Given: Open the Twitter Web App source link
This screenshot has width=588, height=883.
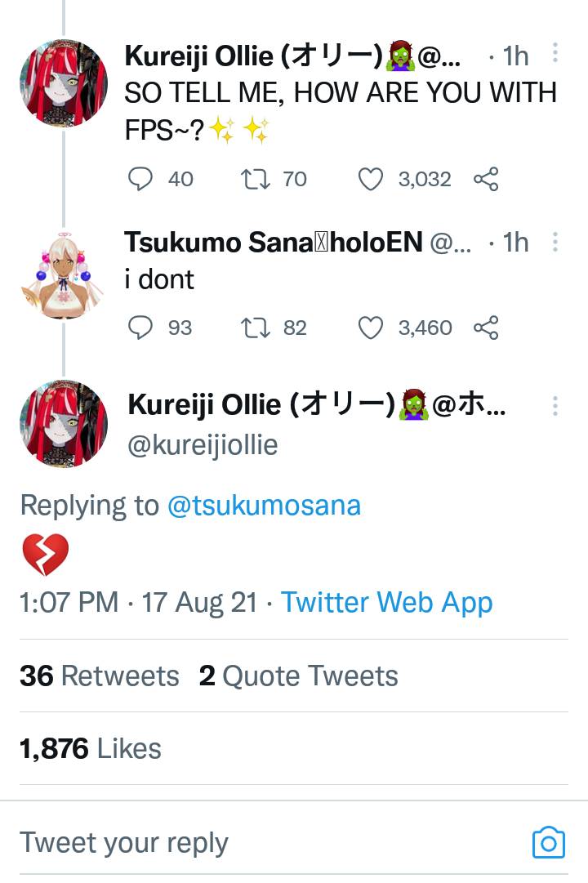Looking at the screenshot, I should point(387,603).
